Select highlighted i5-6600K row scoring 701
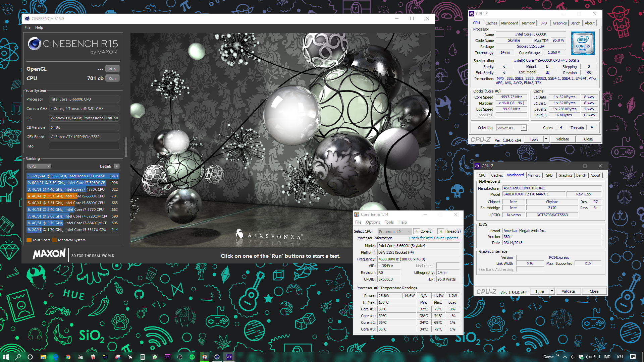 [73, 196]
